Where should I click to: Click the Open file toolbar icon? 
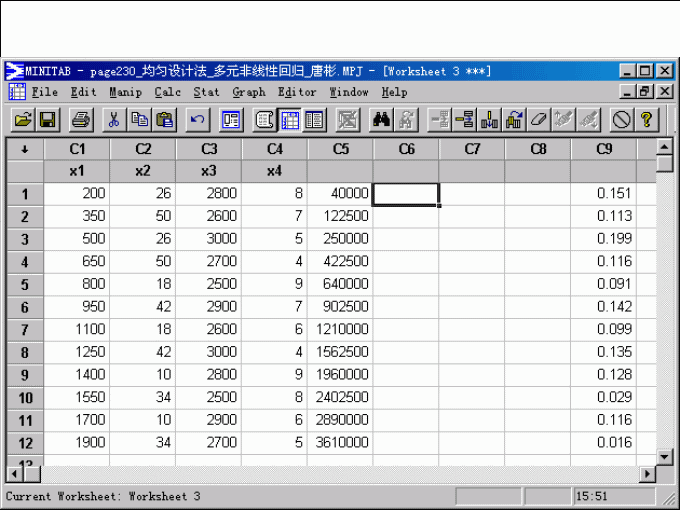(x=22, y=120)
